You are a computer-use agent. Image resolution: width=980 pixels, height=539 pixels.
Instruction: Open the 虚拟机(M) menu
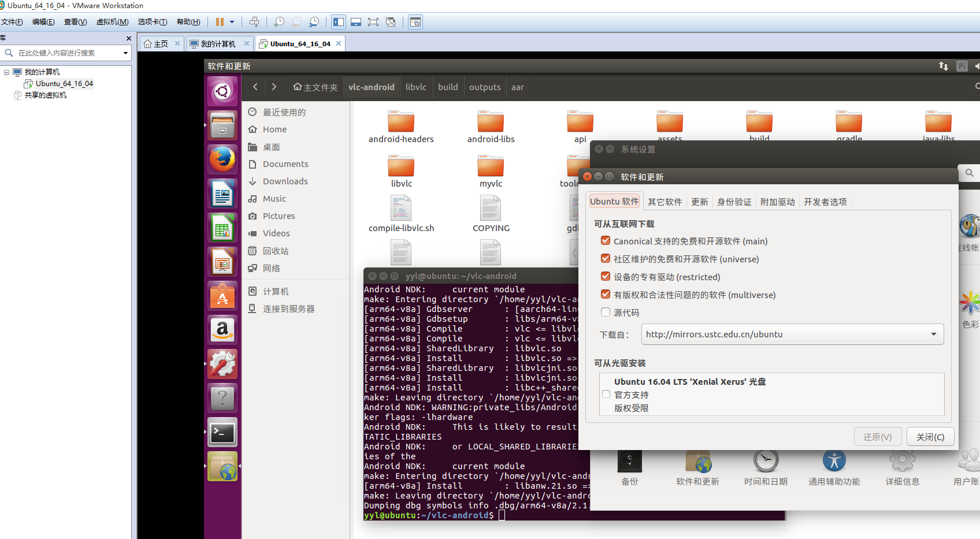(112, 22)
